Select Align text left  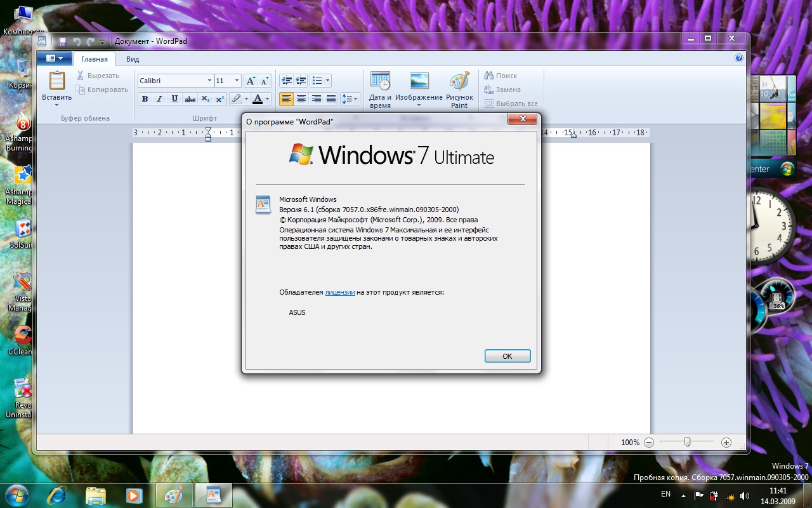pos(287,98)
